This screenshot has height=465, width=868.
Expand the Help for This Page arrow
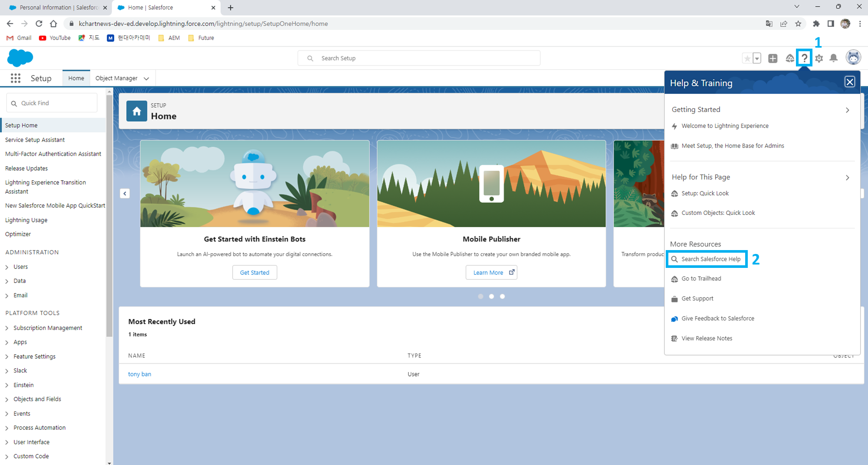click(847, 178)
